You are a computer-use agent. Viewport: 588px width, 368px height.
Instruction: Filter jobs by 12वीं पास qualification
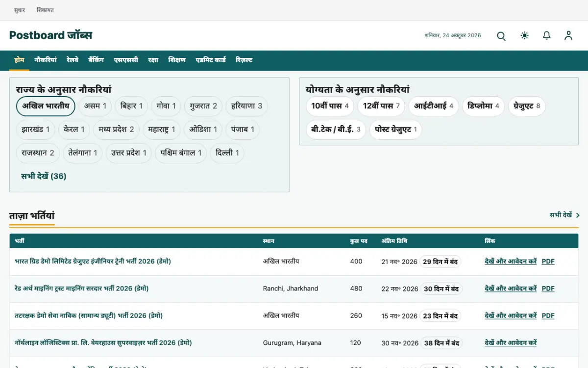tap(381, 106)
